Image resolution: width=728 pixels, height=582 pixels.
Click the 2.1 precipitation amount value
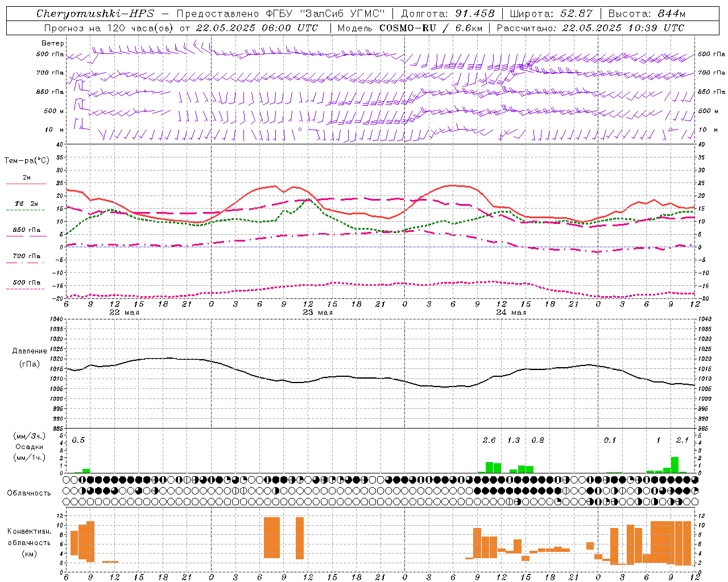[682, 440]
